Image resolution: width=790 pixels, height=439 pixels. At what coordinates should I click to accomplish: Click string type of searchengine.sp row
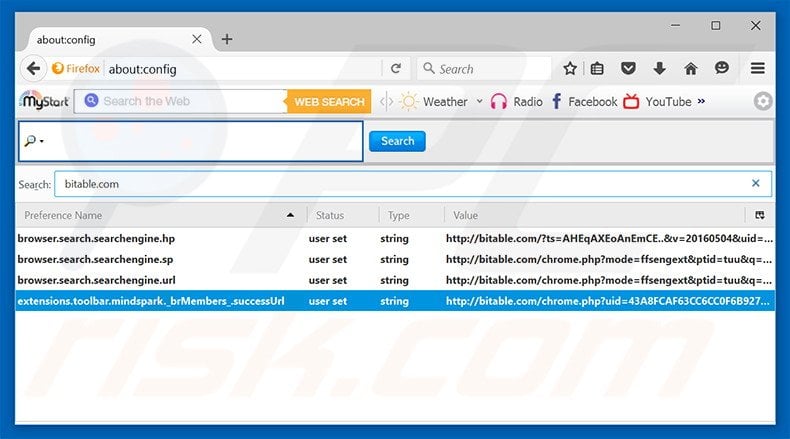click(394, 260)
